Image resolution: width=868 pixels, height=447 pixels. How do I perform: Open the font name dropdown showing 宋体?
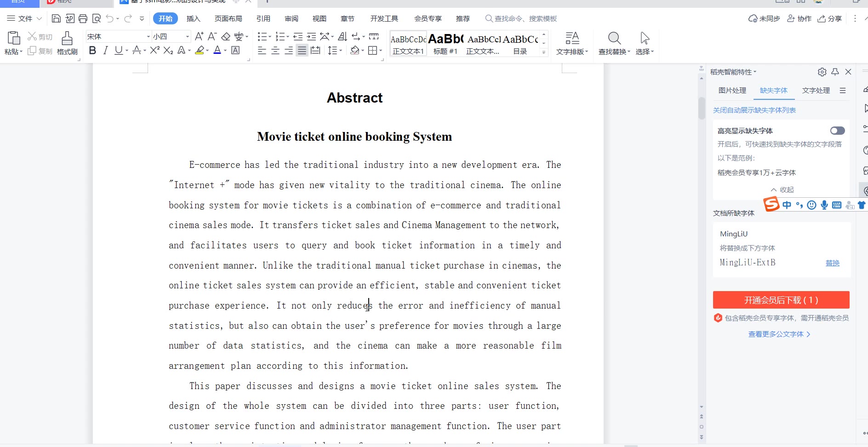(148, 36)
